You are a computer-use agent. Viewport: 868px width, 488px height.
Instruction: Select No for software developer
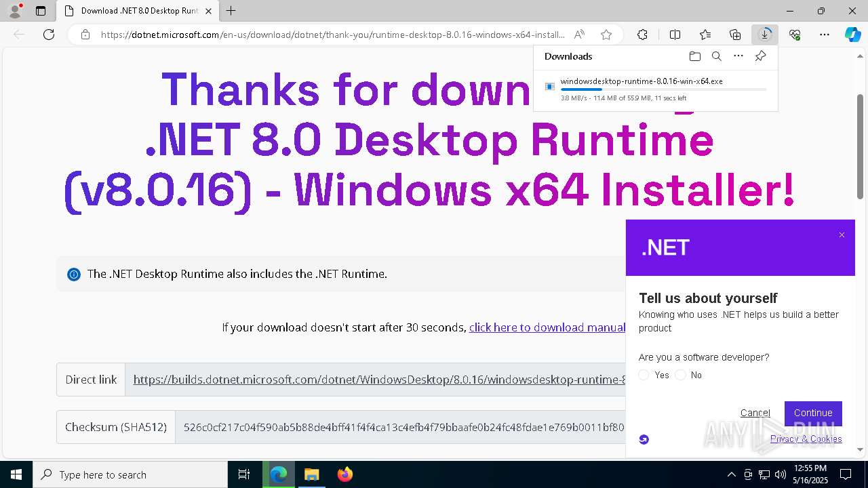tap(680, 375)
